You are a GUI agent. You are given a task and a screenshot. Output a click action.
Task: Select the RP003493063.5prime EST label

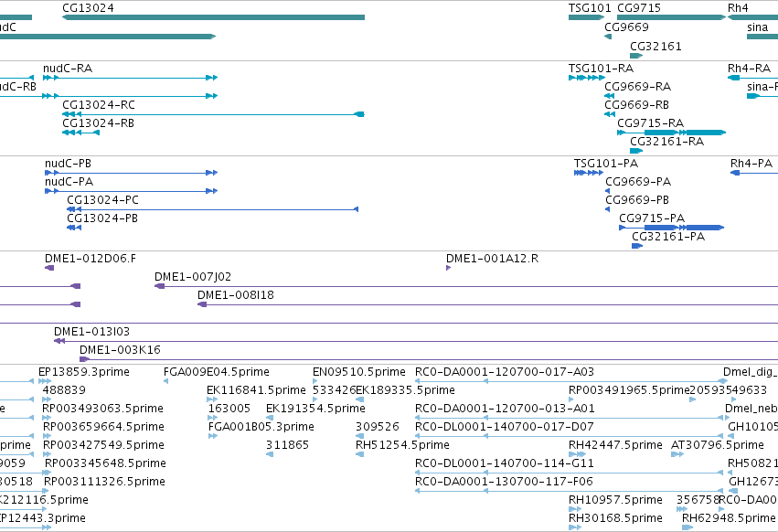pos(102,409)
